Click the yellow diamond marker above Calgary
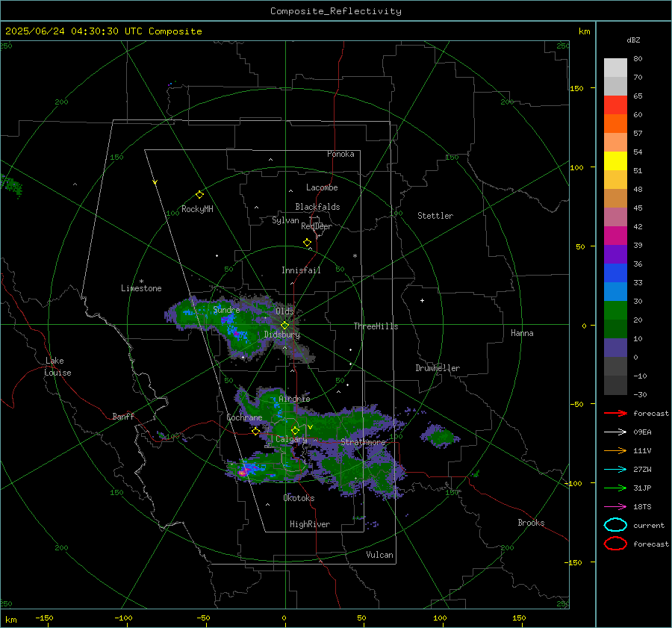 click(295, 430)
